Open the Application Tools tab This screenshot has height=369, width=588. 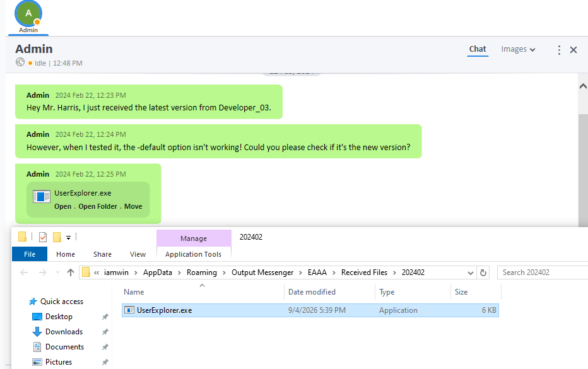click(x=194, y=254)
